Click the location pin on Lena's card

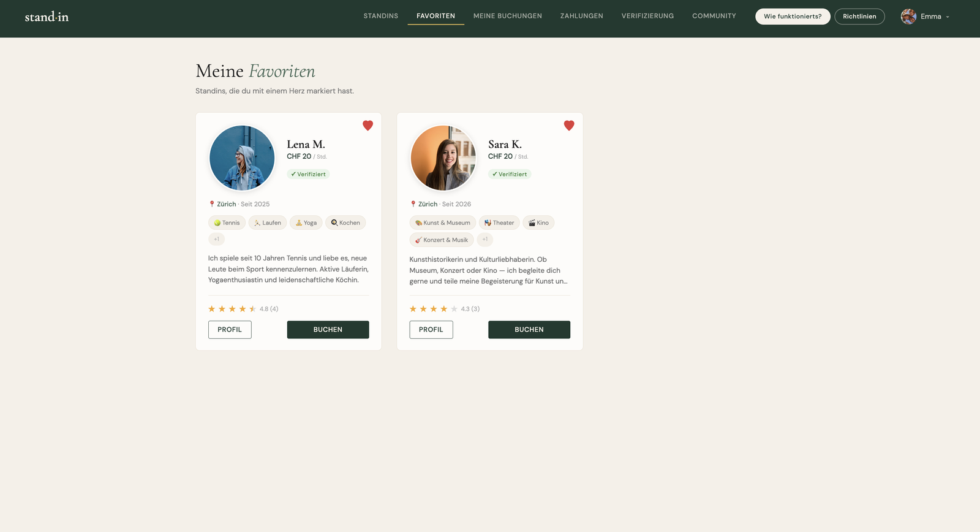(212, 204)
